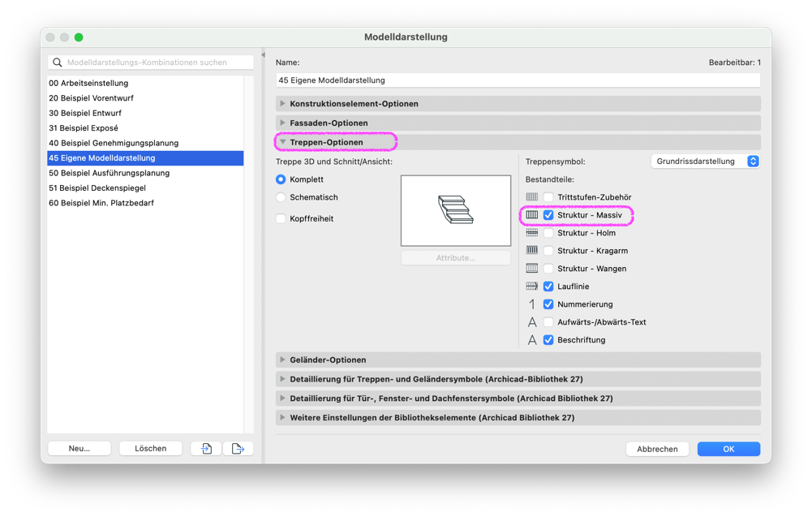Expand Weitere Einstellungen der Bibliothekselemente
The width and height of the screenshot is (812, 517).
(x=518, y=417)
